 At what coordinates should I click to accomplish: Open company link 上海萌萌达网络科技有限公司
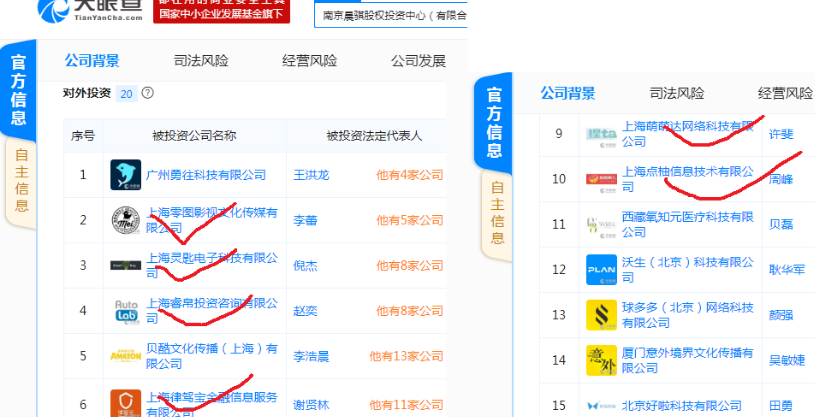(688, 134)
